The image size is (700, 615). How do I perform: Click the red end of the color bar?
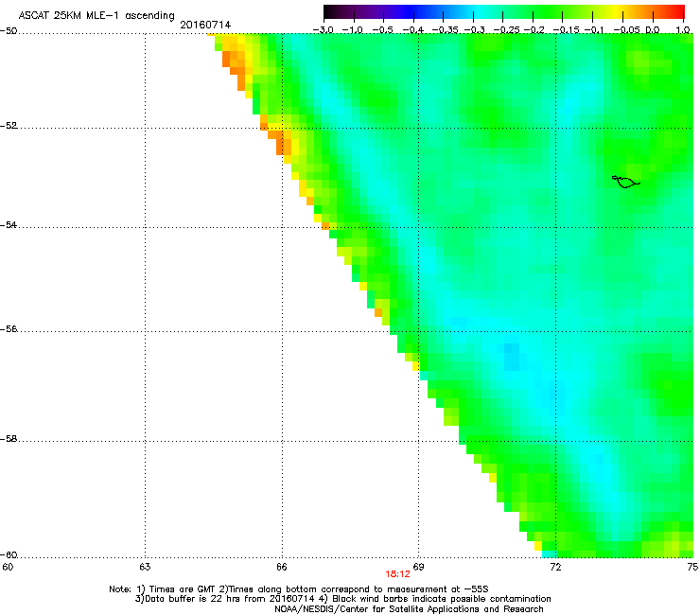tap(680, 12)
